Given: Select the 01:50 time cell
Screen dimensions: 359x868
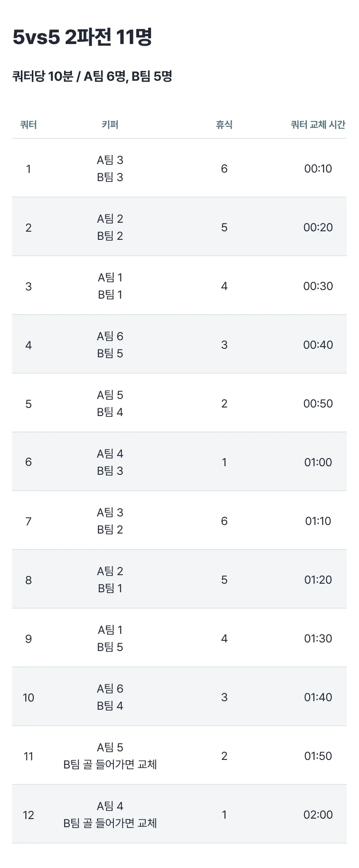Looking at the screenshot, I should coord(318,756).
